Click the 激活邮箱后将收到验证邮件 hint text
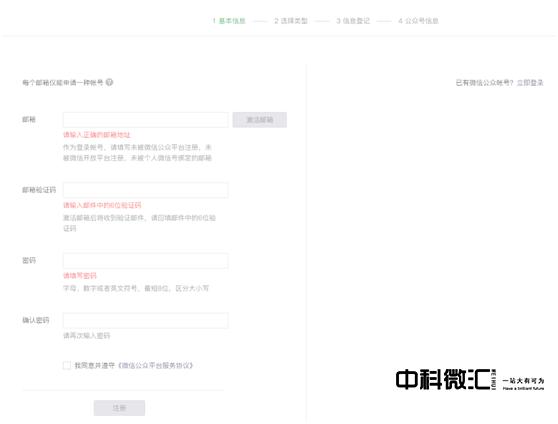The width and height of the screenshot is (558, 424). coord(139,223)
